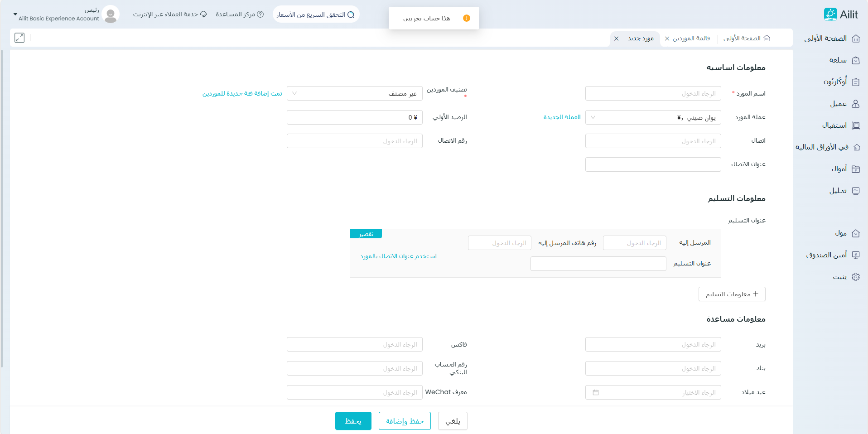Viewport: 868px width, 434px height.
Task: Click the supplier name input field
Action: [x=653, y=94]
